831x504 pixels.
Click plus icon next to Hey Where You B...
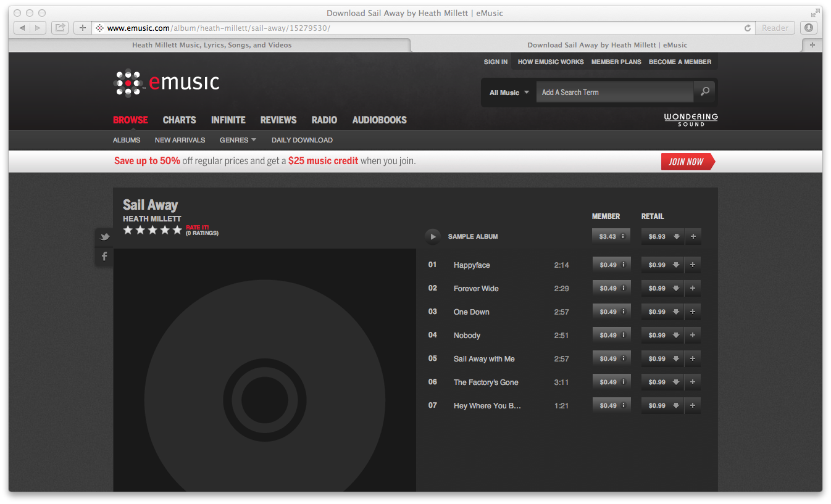tap(693, 405)
